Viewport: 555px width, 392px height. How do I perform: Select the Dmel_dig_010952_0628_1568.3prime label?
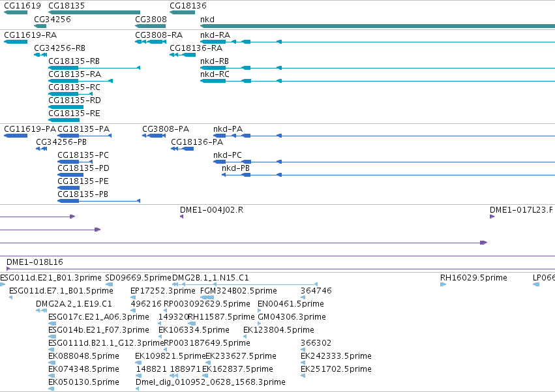(x=211, y=382)
